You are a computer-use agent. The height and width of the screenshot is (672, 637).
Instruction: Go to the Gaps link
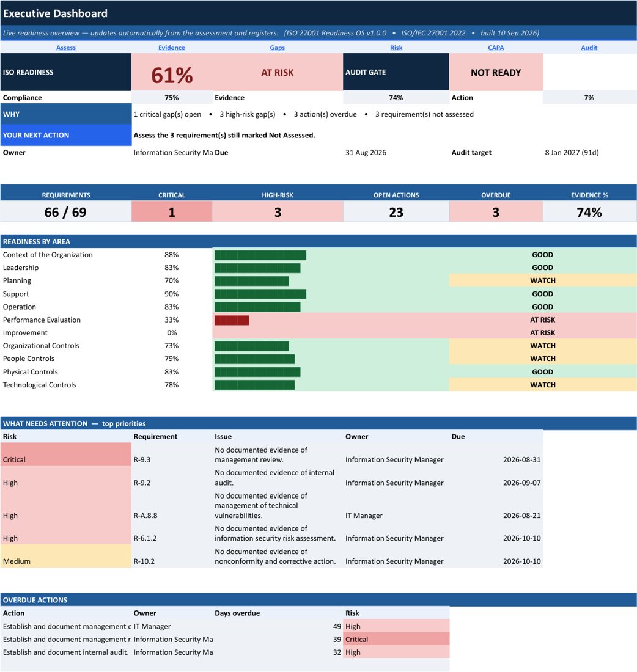pos(277,48)
